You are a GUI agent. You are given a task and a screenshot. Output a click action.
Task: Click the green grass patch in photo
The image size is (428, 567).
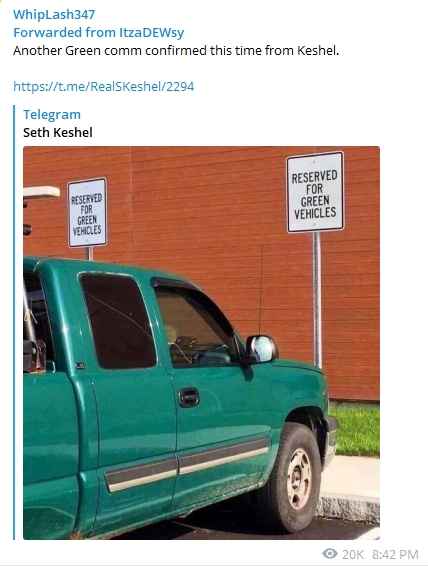click(x=355, y=430)
